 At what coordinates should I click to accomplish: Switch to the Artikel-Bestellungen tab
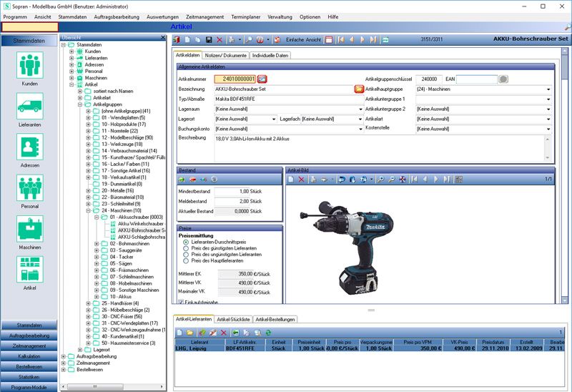tap(275, 319)
